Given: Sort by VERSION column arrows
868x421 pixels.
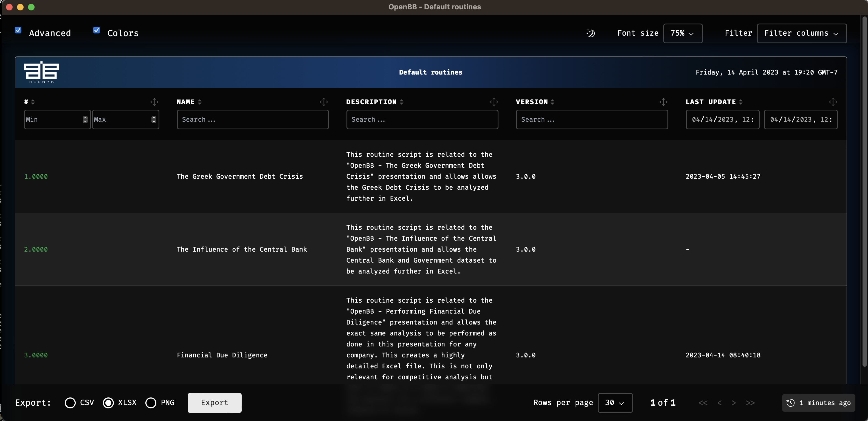Looking at the screenshot, I should pos(552,102).
